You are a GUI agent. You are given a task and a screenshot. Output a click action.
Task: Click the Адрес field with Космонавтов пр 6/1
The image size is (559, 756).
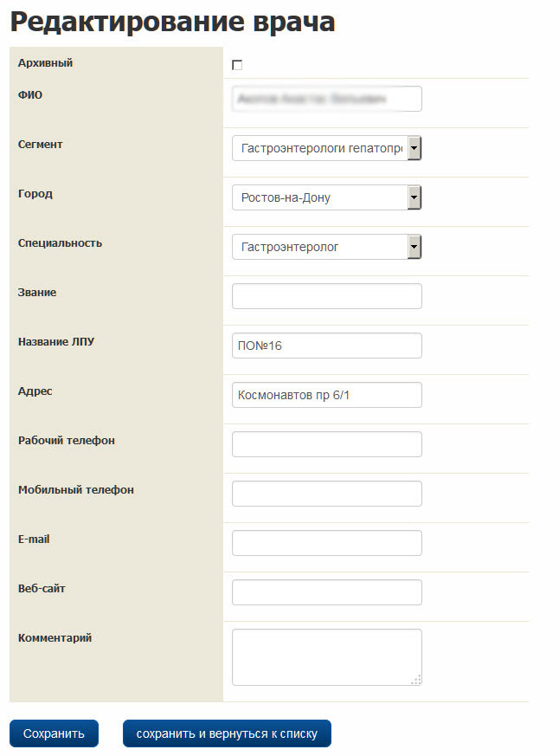[x=326, y=395]
